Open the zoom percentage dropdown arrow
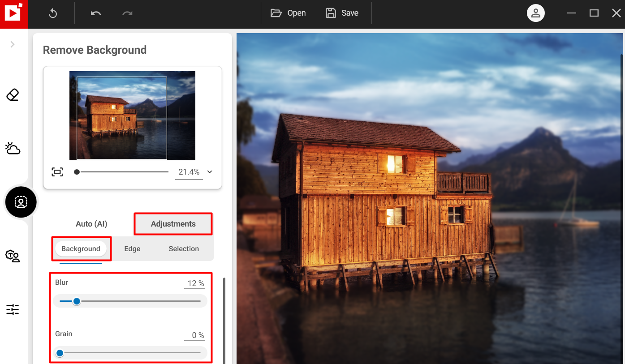Viewport: 625px width, 364px height. coord(209,172)
